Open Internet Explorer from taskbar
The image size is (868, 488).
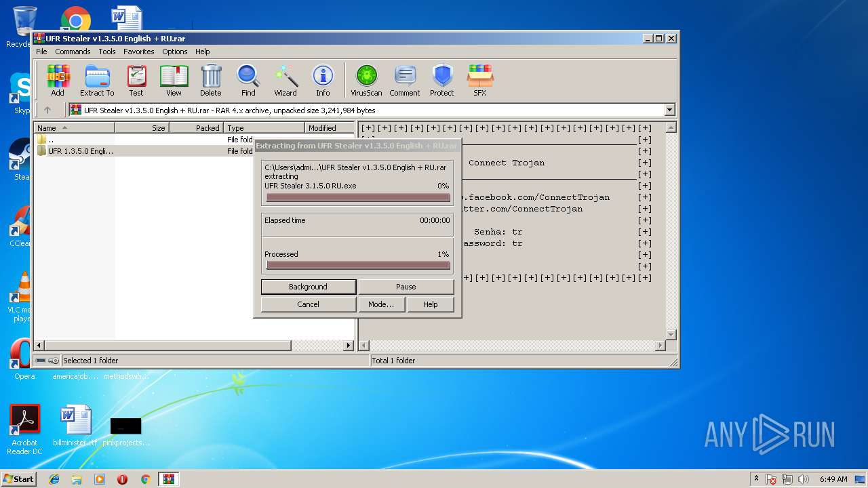coord(54,479)
